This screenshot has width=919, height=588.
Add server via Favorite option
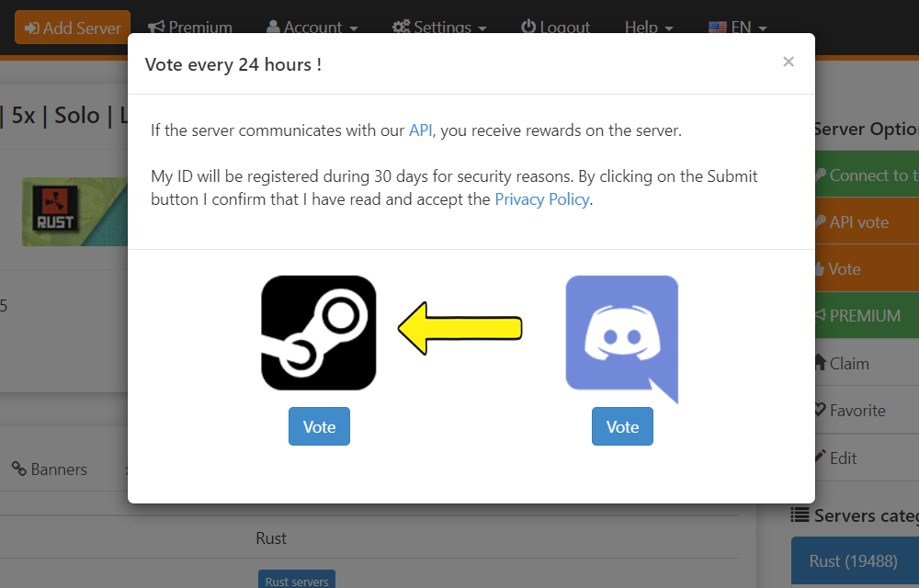(867, 410)
